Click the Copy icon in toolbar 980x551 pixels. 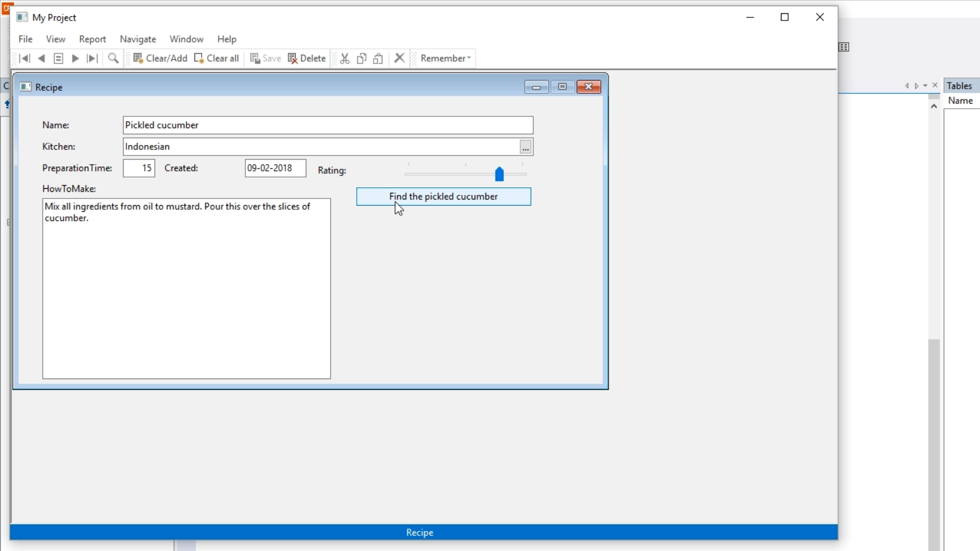click(x=361, y=58)
